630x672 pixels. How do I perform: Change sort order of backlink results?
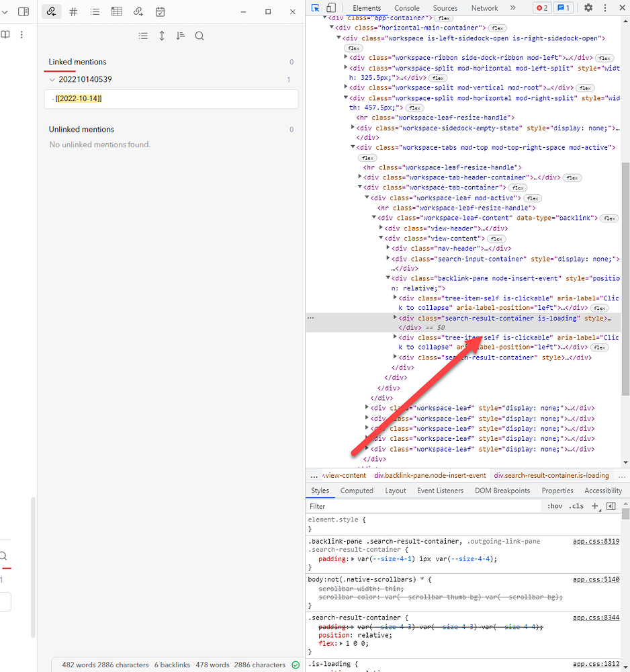coord(180,36)
